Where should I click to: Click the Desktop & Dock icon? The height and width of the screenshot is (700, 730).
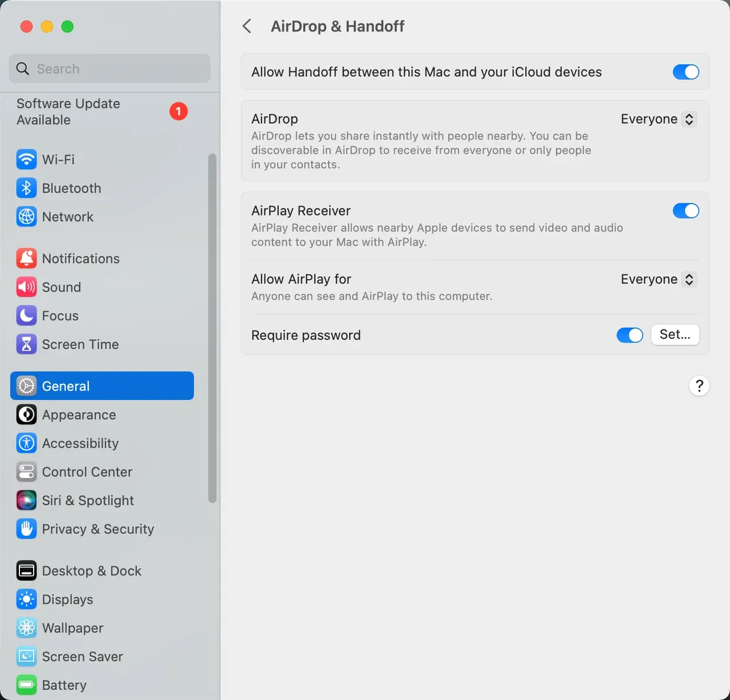click(x=26, y=571)
